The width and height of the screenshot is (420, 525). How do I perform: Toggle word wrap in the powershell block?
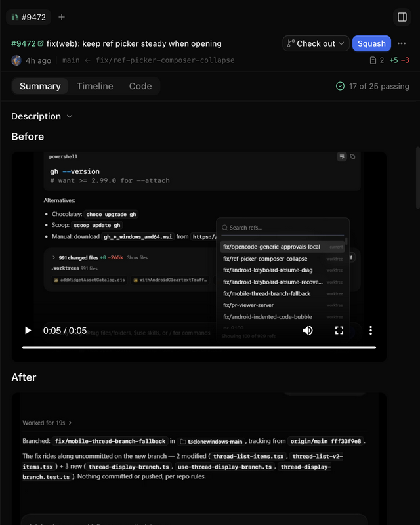pos(342,156)
